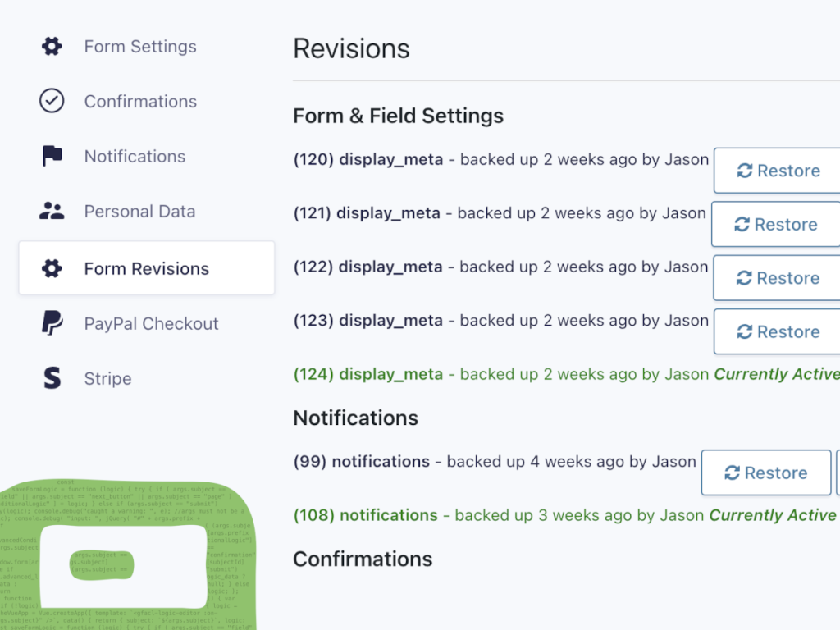
Task: Restore display_meta revision 123
Action: pyautogui.click(x=778, y=332)
